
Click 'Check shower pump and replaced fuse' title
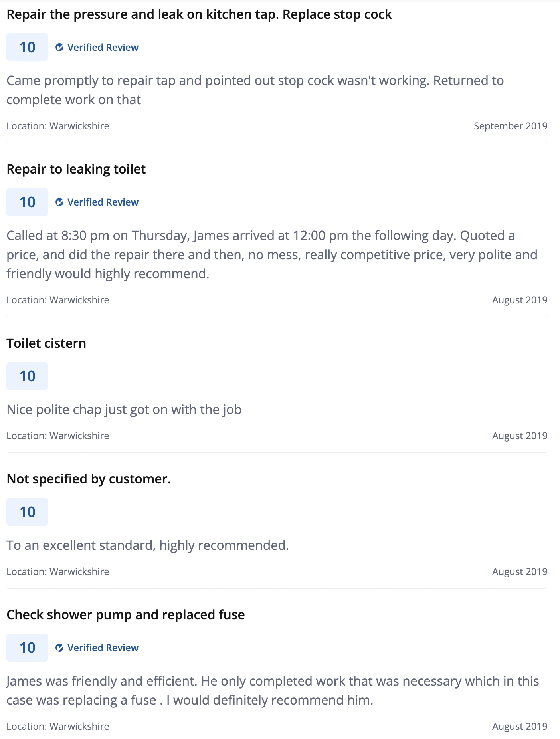point(126,615)
